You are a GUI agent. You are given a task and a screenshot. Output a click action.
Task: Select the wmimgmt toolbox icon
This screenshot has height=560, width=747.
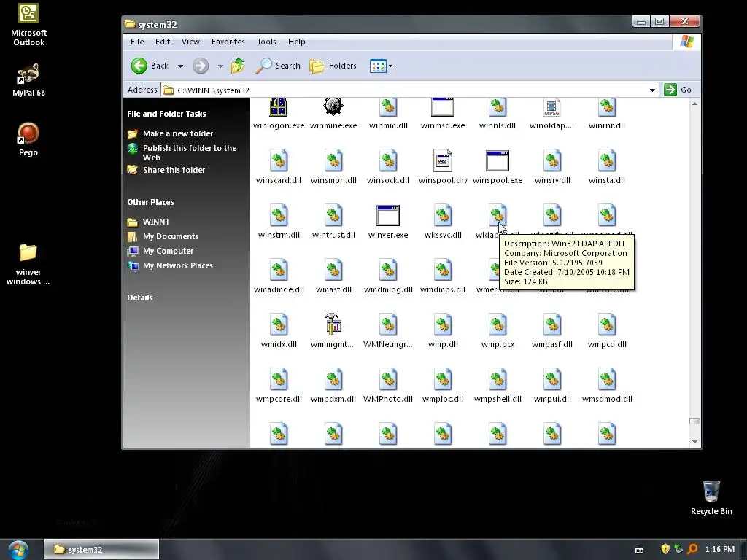click(333, 324)
